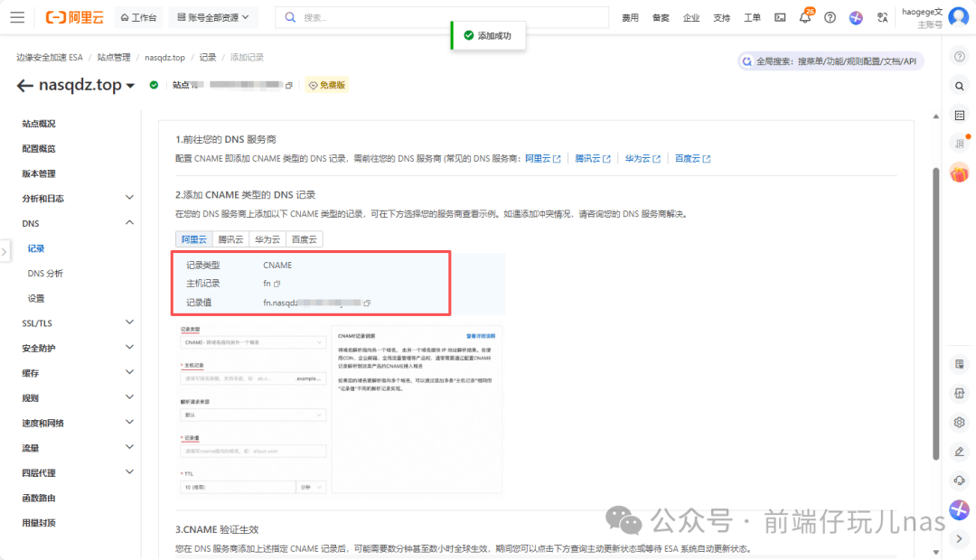Copy the record value fn.nasqd…
Viewport: 976px width, 560px height.
tap(367, 303)
